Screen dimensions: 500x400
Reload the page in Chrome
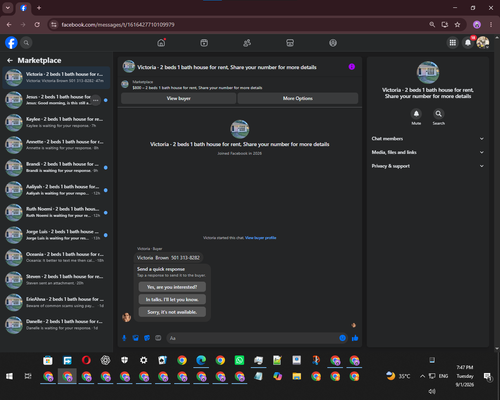(x=37, y=25)
